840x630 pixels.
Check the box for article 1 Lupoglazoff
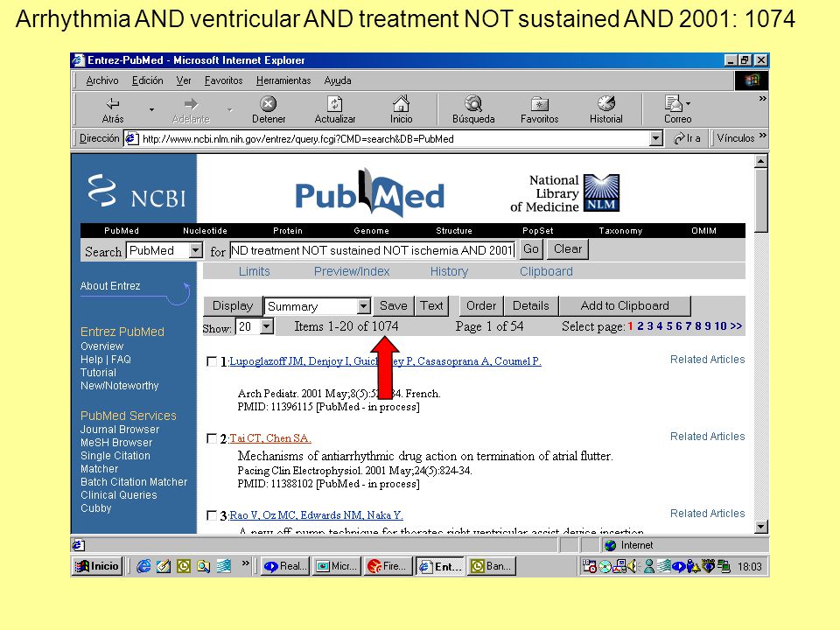pyautogui.click(x=212, y=361)
